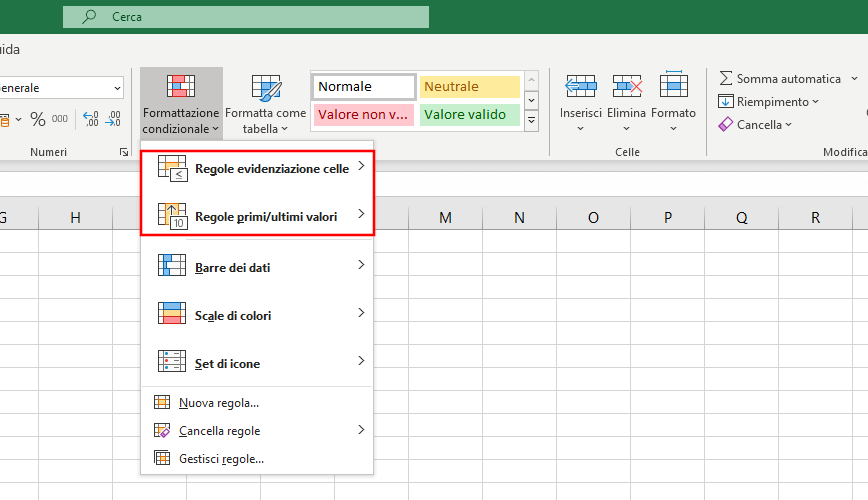This screenshot has width=868, height=500.
Task: Open the Numeri dialog launcher
Action: point(124,152)
